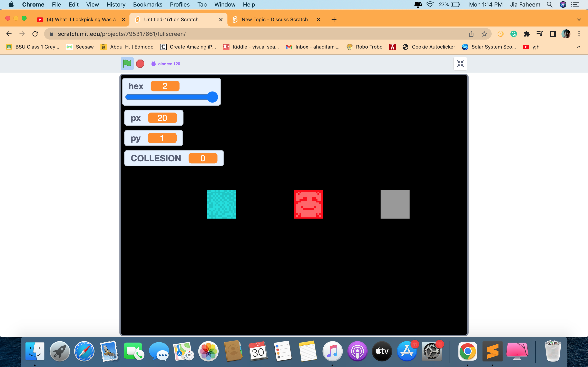Image resolution: width=588 pixels, height=367 pixels.
Task: Click the share icon in the address bar
Action: click(471, 34)
